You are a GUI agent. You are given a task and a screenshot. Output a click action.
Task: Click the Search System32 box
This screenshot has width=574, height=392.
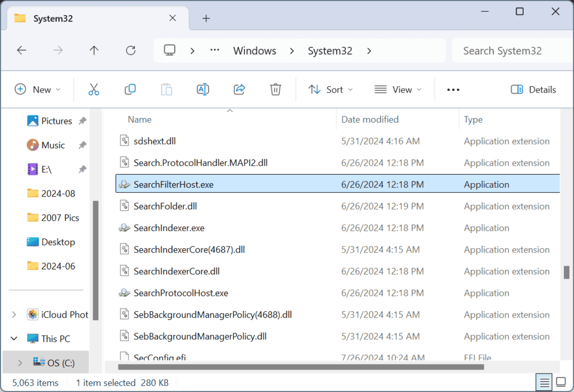point(512,51)
